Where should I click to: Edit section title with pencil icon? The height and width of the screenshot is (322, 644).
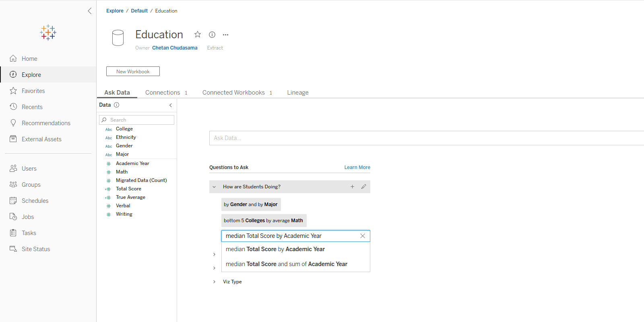363,187
